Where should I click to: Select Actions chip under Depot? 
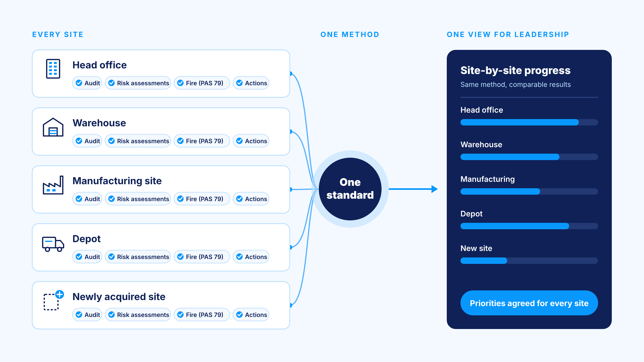(251, 257)
